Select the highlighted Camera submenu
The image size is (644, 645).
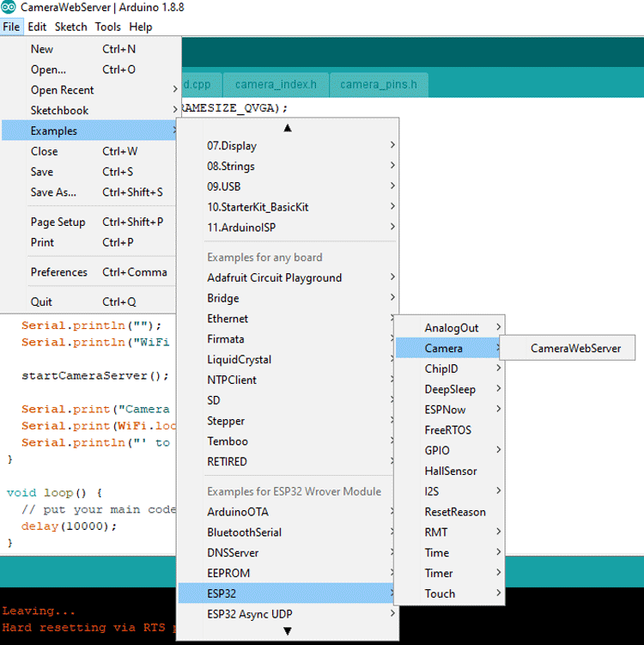click(x=448, y=349)
